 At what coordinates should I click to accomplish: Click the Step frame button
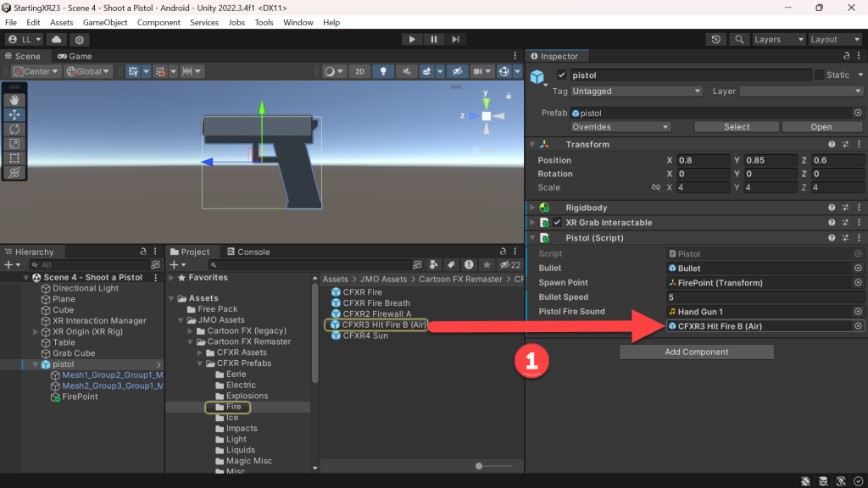(x=455, y=39)
